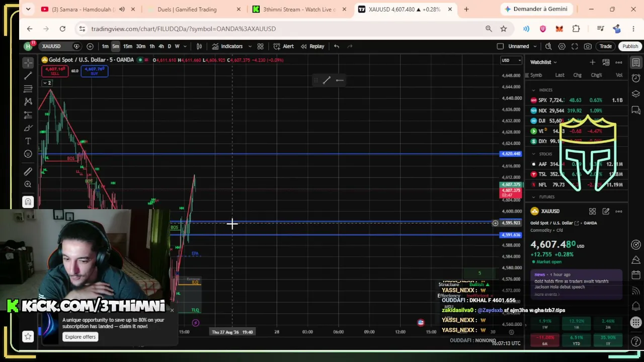Switch to 15m timeframe
Viewport: 644px width, 362px height.
click(x=128, y=46)
